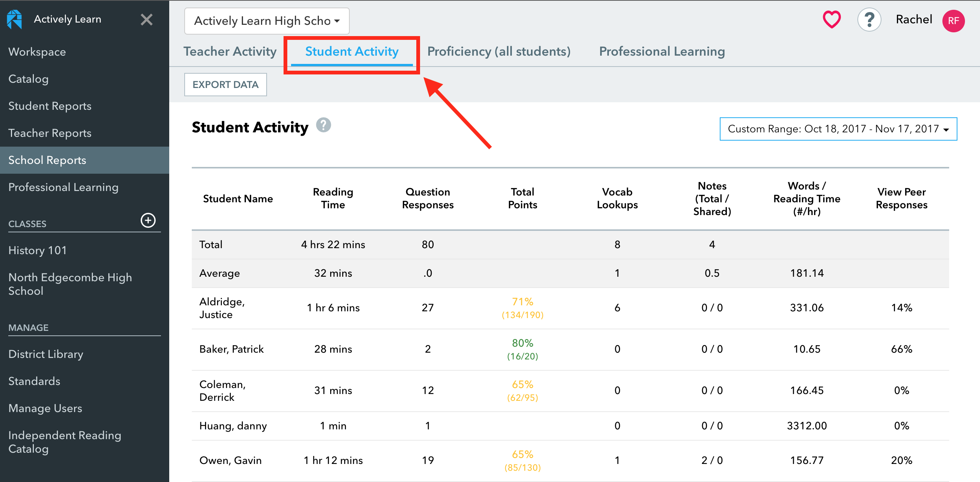The image size is (980, 482).
Task: Click student name Aldridge, Justice
Action: click(222, 308)
